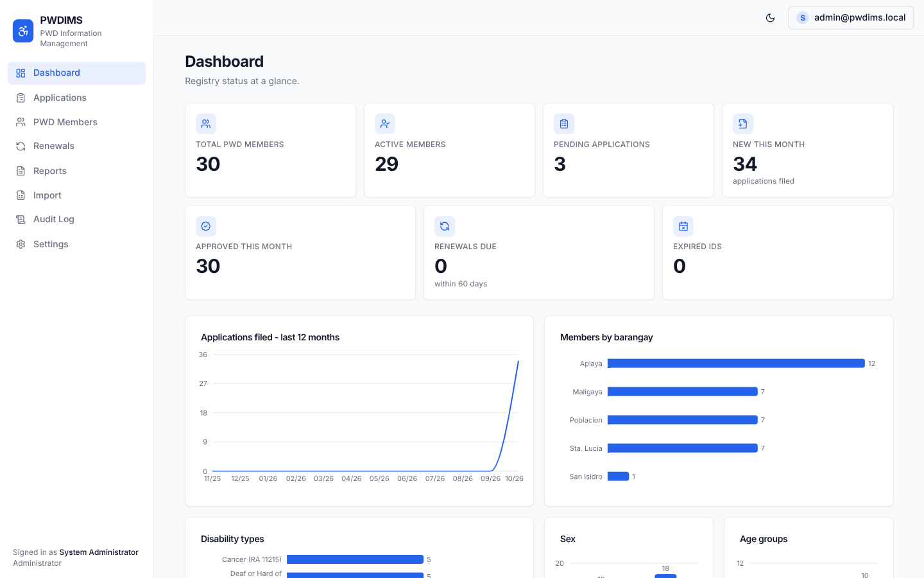Click the Renewals Due card icon

tap(445, 226)
